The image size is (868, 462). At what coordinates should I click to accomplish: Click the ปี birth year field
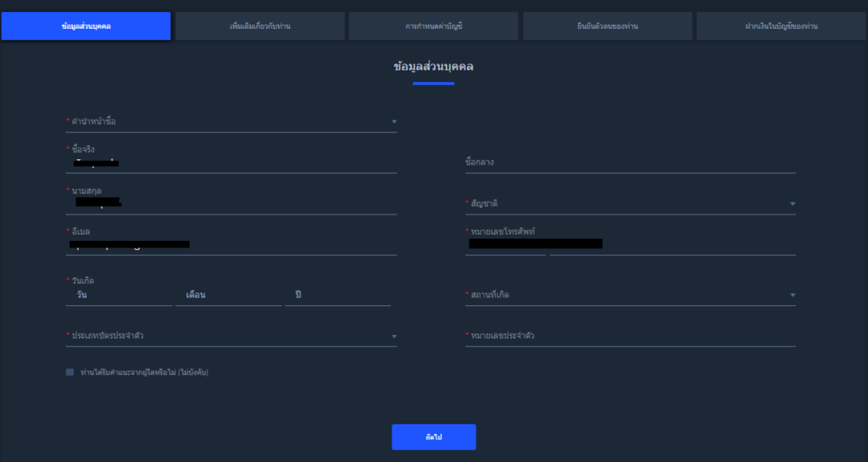(337, 295)
